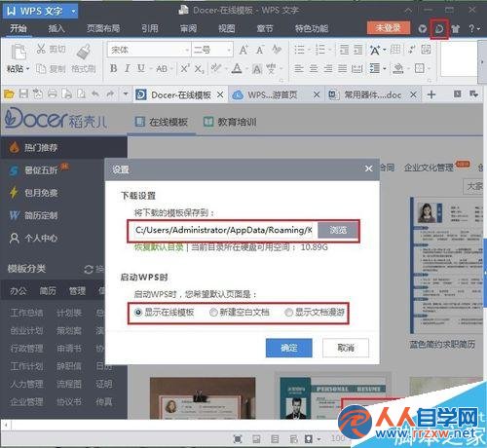Confirm settings with the 确定 button
This screenshot has height=448, width=487.
[289, 348]
